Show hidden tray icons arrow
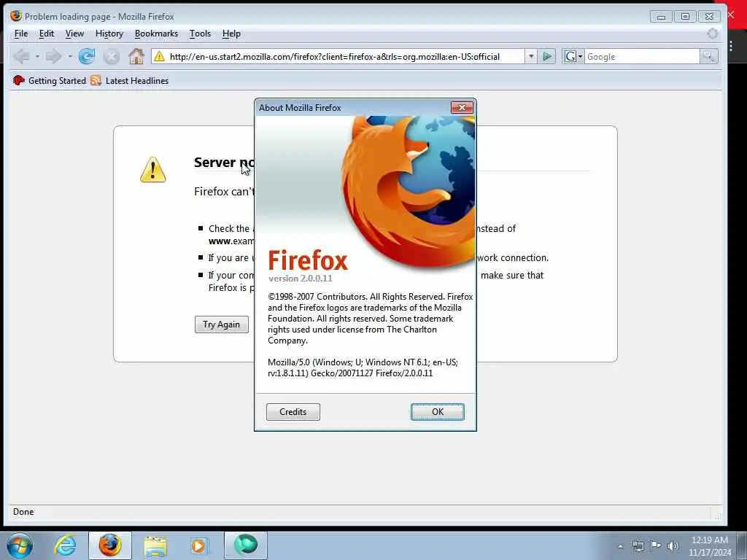This screenshot has width=747, height=560. 620,546
